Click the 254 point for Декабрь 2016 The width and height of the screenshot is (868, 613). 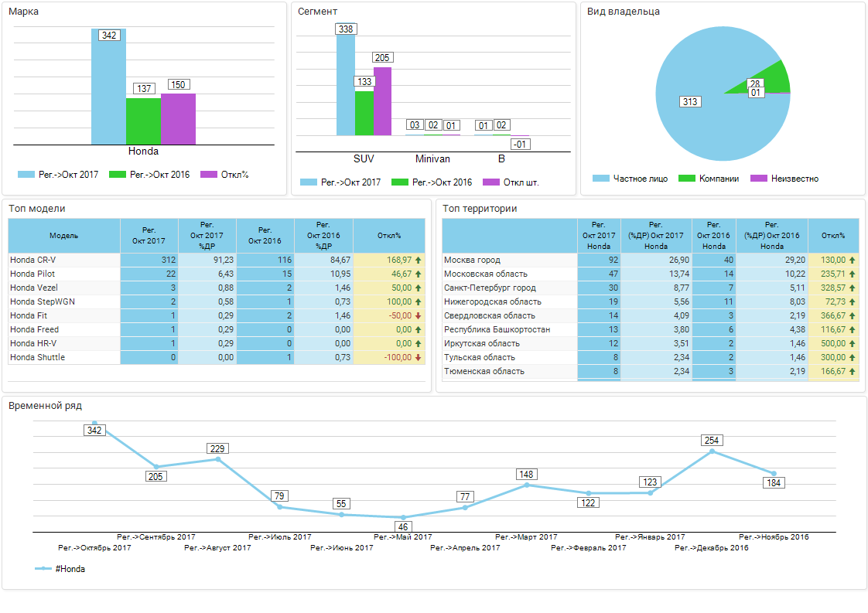[712, 451]
